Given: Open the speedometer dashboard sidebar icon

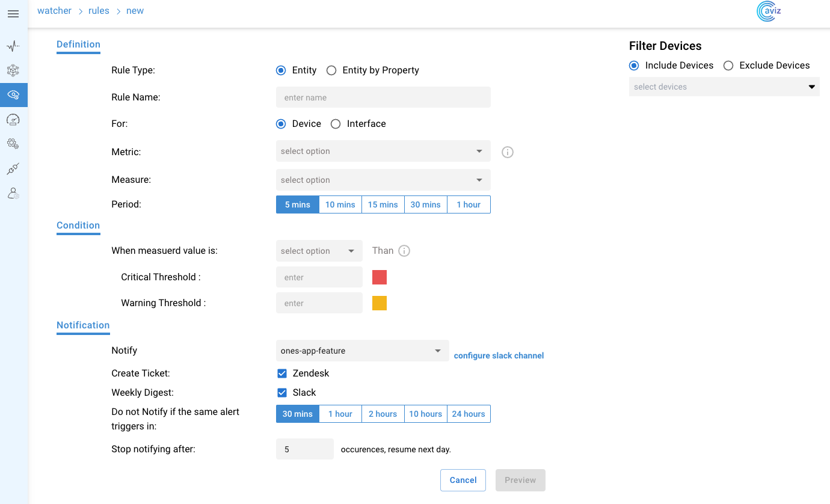Looking at the screenshot, I should (x=13, y=120).
